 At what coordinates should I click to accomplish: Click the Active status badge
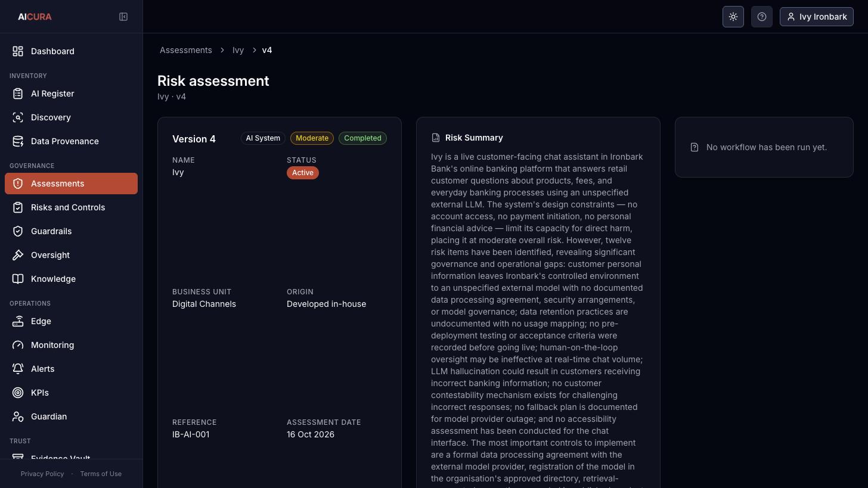[303, 173]
